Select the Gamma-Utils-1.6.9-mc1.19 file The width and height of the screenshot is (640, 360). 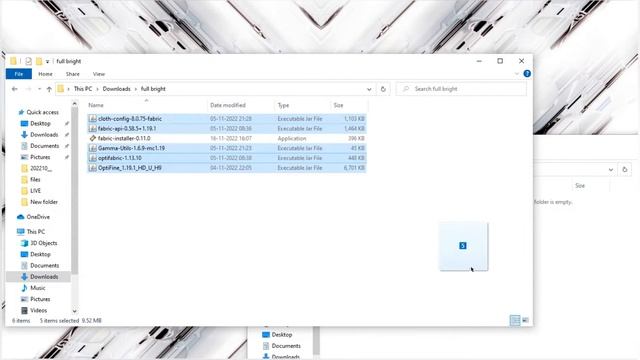(x=227, y=148)
